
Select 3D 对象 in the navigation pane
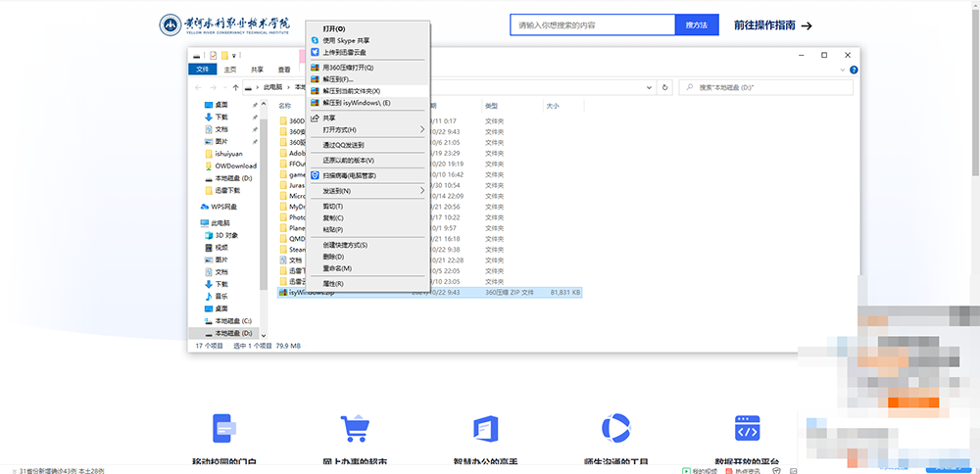point(225,235)
